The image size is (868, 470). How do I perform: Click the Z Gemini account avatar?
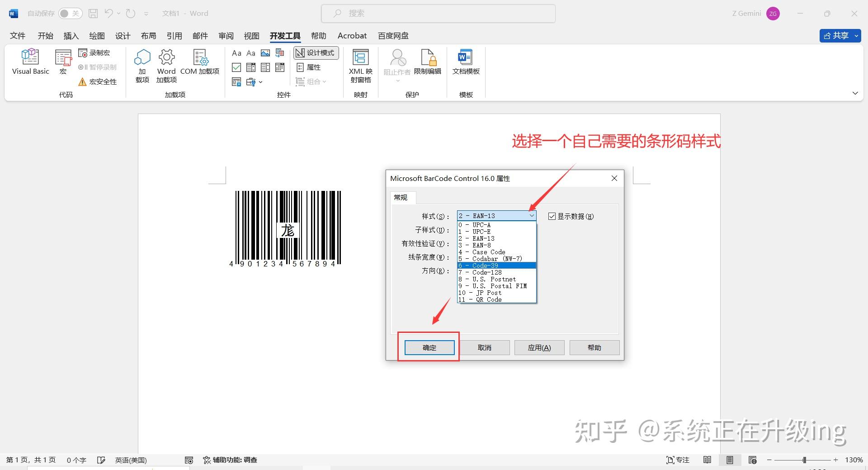coord(773,14)
